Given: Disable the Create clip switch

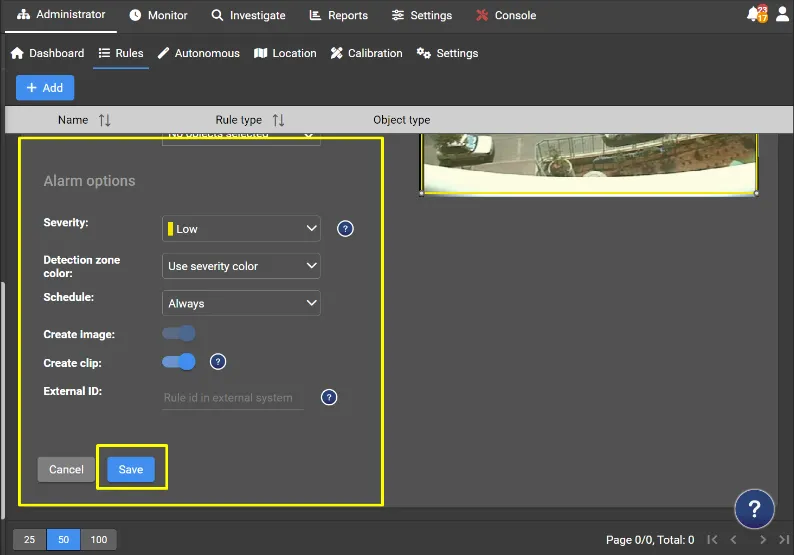Looking at the screenshot, I should [179, 362].
